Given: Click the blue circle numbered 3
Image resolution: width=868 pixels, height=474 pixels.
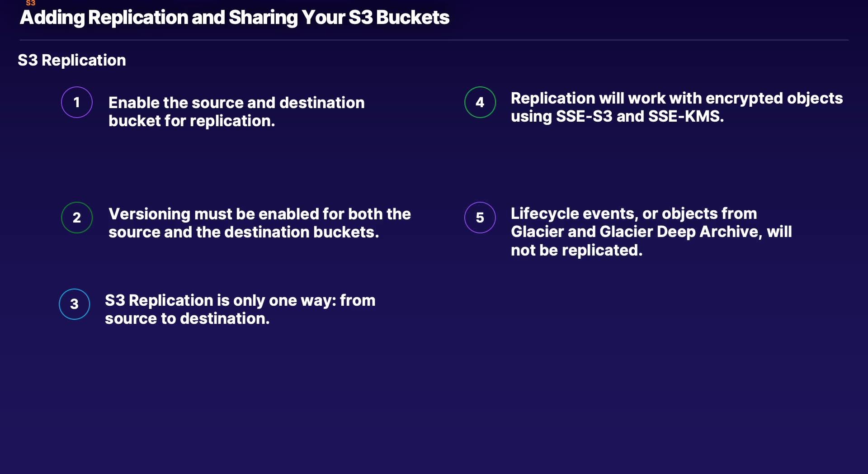Looking at the screenshot, I should tap(75, 304).
